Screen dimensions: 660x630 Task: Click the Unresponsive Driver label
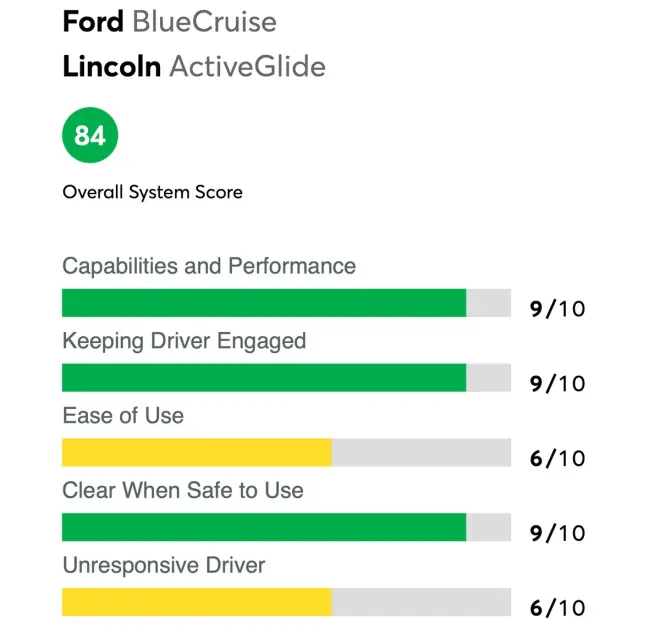tap(164, 565)
